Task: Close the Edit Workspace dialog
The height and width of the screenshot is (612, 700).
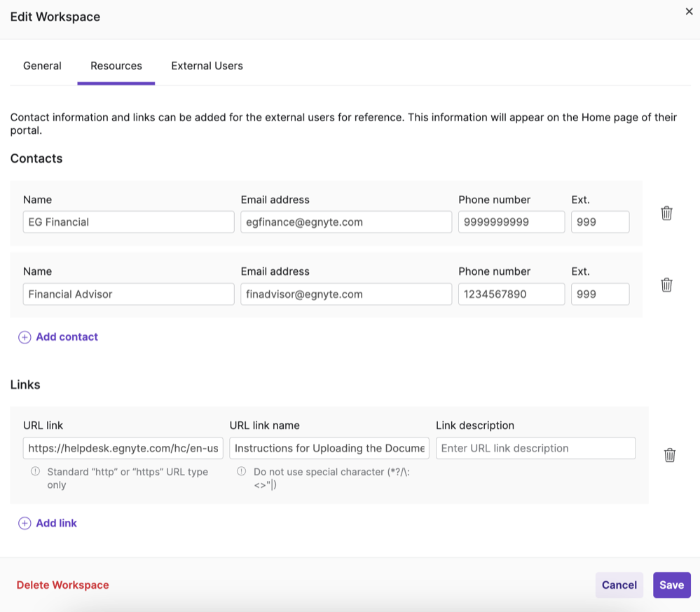Action: (x=689, y=12)
